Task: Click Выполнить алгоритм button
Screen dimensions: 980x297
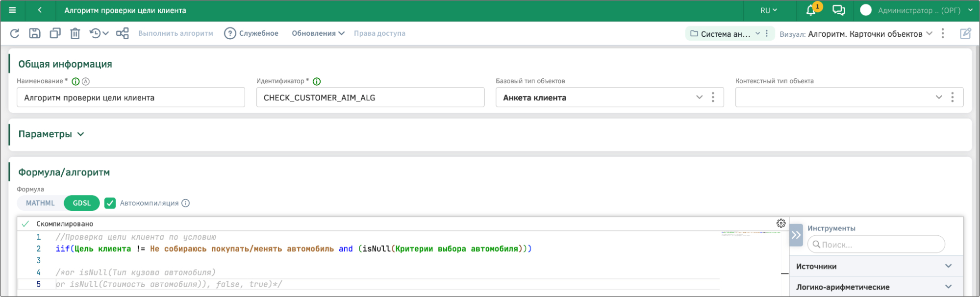Action: point(176,33)
